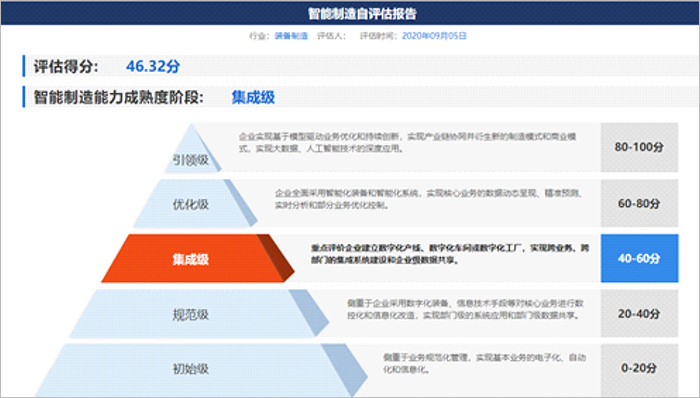Click the 行业 label
Image resolution: width=700 pixels, height=398 pixels.
[260, 36]
